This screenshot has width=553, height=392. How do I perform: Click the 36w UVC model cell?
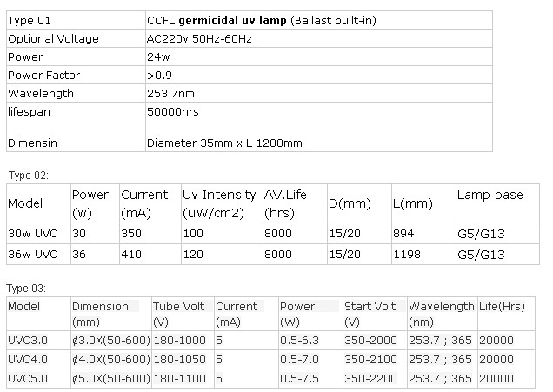(33, 255)
